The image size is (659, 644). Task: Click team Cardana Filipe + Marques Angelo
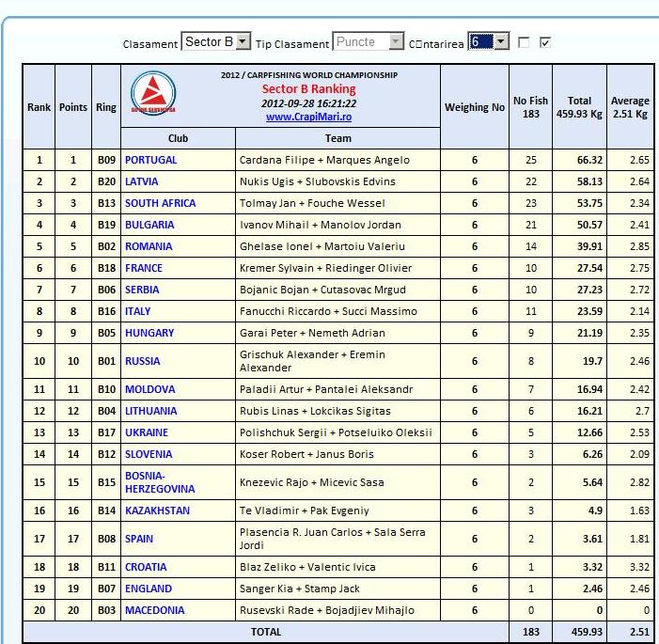(x=324, y=160)
